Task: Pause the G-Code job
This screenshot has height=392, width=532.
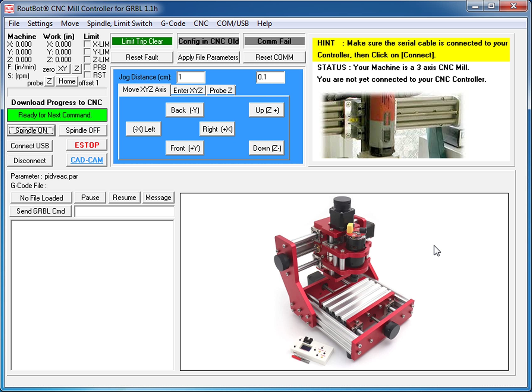Action: (x=90, y=197)
